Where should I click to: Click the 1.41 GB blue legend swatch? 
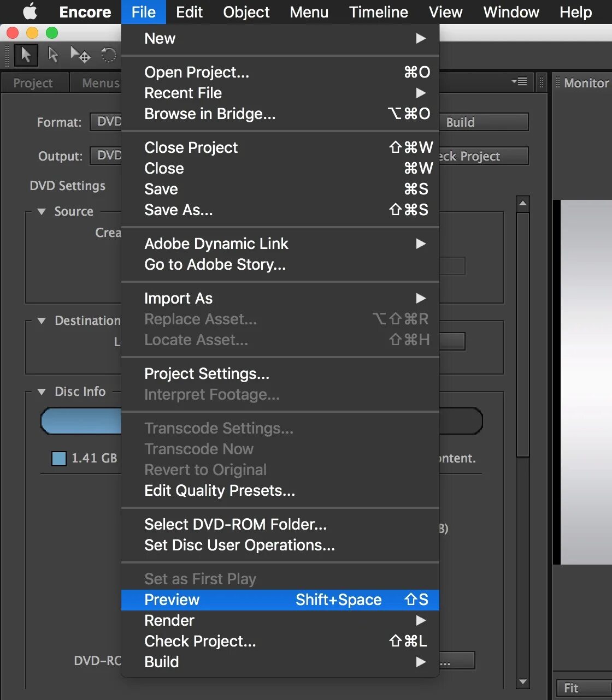(x=58, y=459)
